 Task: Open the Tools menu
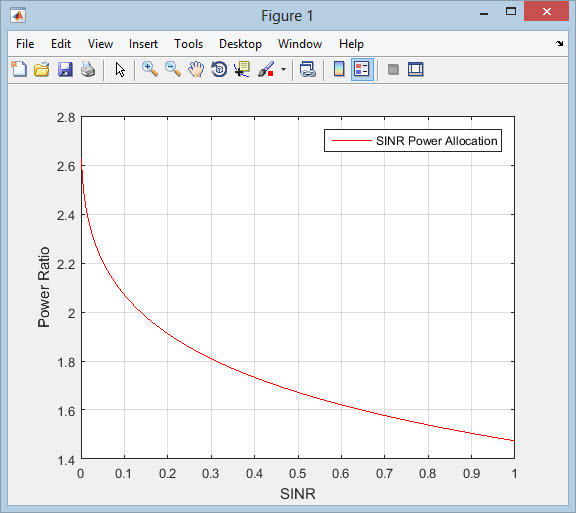click(x=188, y=44)
